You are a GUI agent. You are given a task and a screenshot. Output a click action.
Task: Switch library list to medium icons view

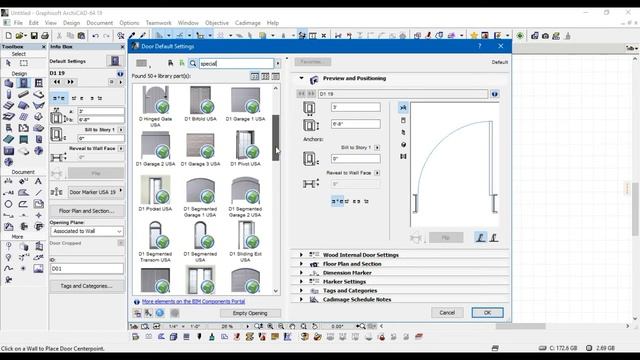265,76
